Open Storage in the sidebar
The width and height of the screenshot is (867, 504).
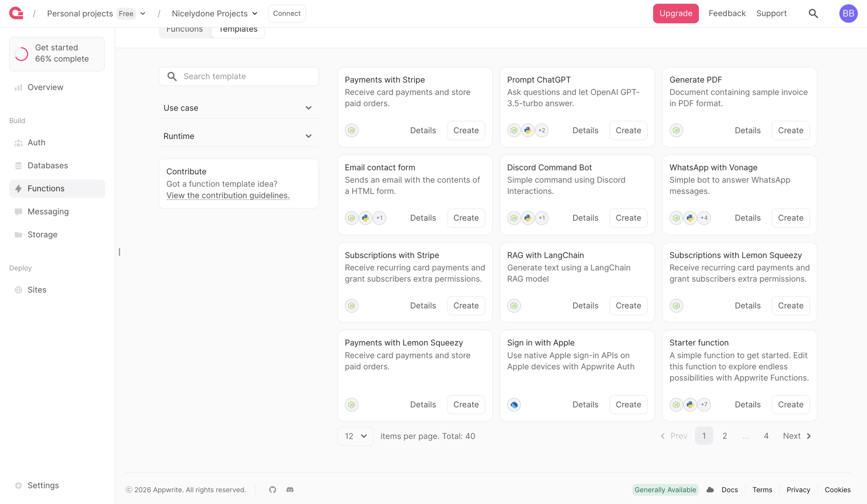point(57,234)
